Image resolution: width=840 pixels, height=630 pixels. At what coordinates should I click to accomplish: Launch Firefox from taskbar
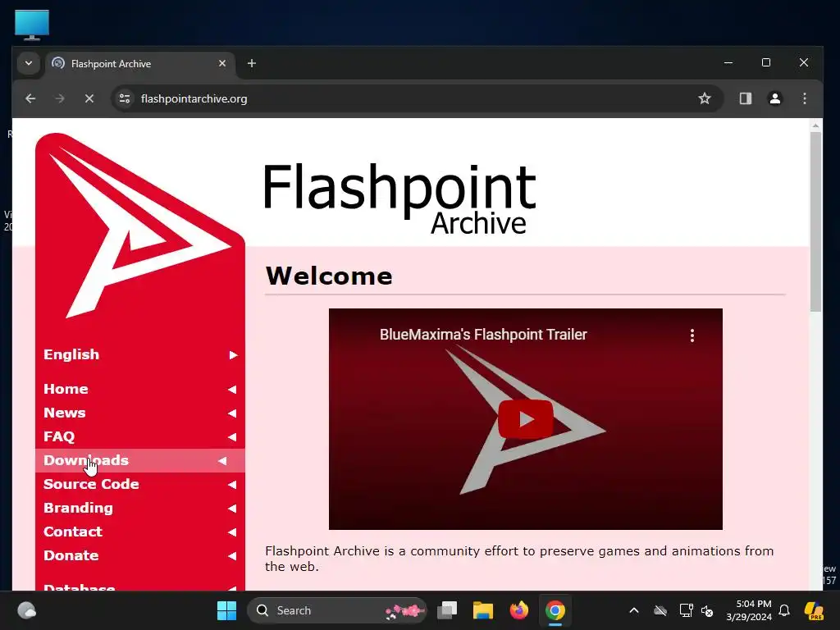point(518,610)
